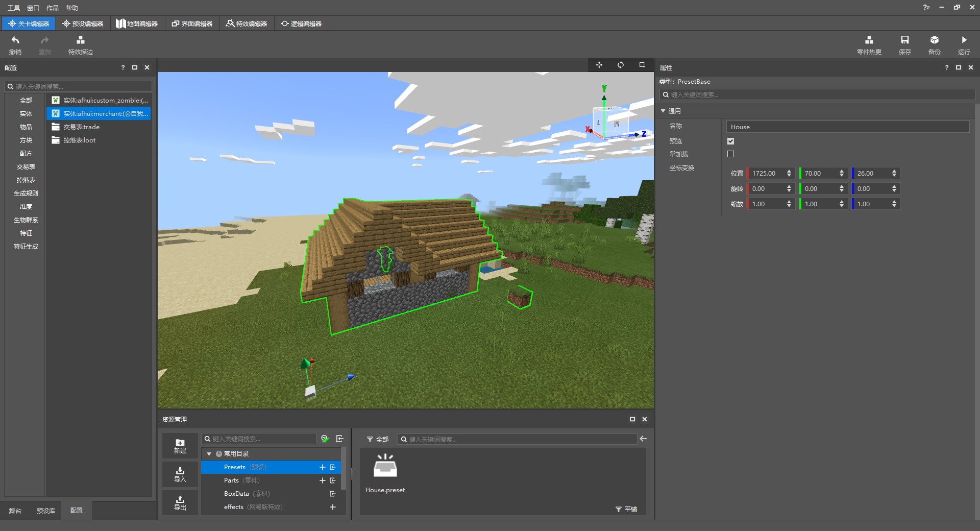Click the open-location icon on Presets row
Image resolution: width=980 pixels, height=531 pixels.
pyautogui.click(x=333, y=467)
